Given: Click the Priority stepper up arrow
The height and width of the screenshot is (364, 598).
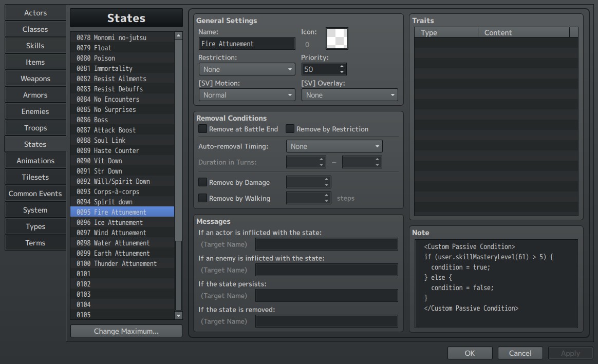Looking at the screenshot, I should pyautogui.click(x=342, y=66).
